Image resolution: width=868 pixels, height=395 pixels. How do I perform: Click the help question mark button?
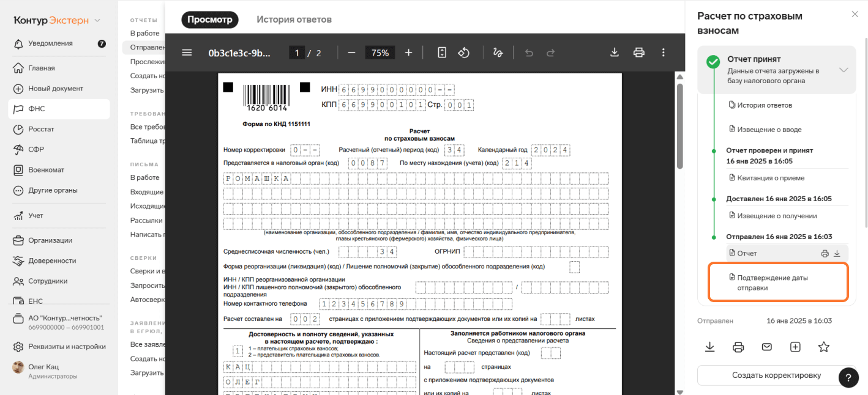click(848, 377)
